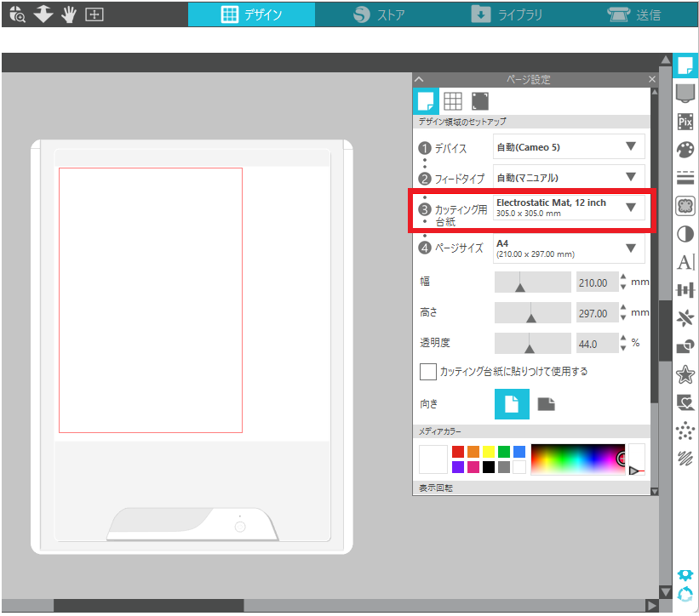The image size is (699, 616).
Task: Open the line style panel icon
Action: coord(685,178)
